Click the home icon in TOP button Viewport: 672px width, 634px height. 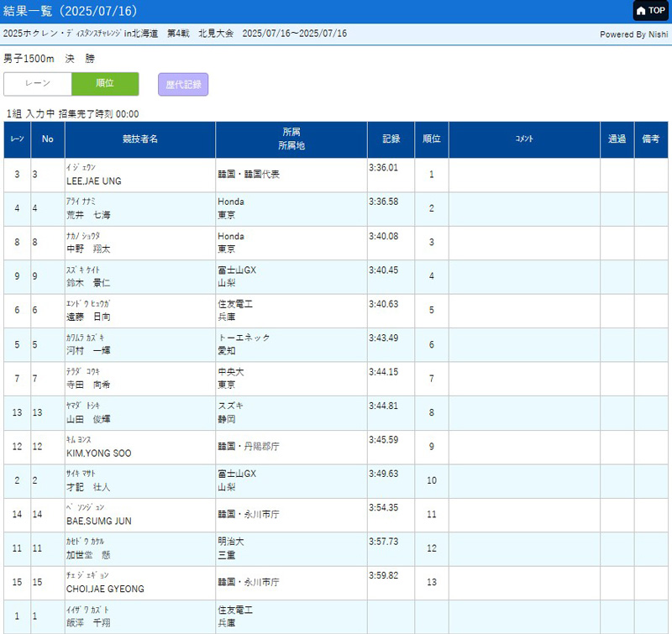click(x=641, y=11)
